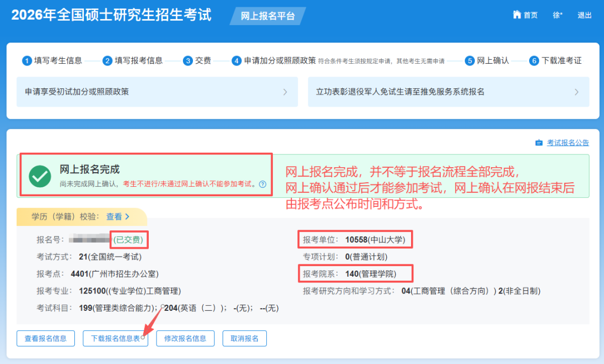This screenshot has width=604, height=364.
Task: Click step 6 下载准考证 circle
Action: click(x=534, y=61)
